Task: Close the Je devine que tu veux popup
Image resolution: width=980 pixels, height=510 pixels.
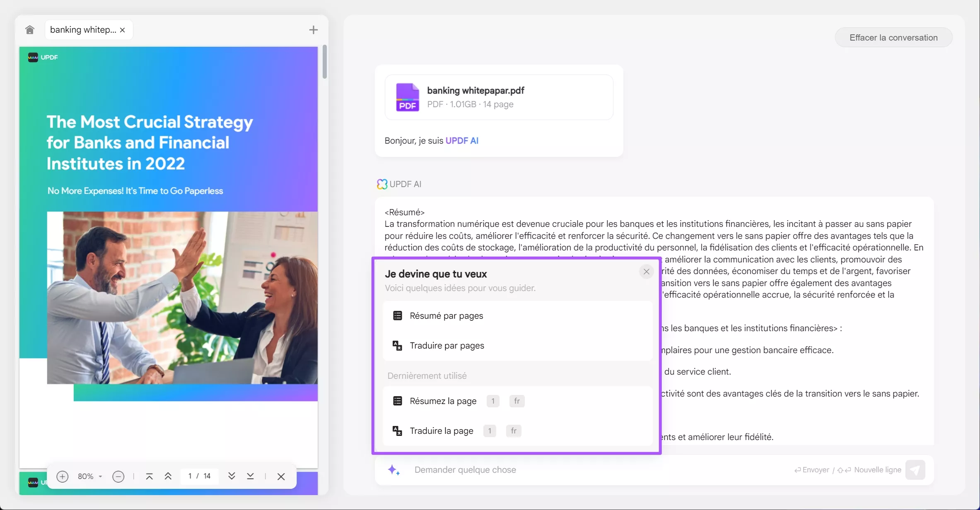Action: click(646, 272)
